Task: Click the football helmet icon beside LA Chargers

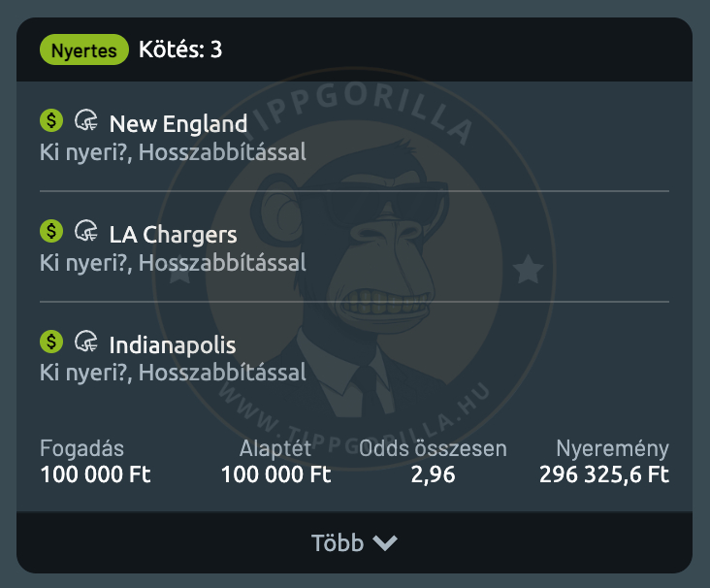Action: [x=86, y=232]
